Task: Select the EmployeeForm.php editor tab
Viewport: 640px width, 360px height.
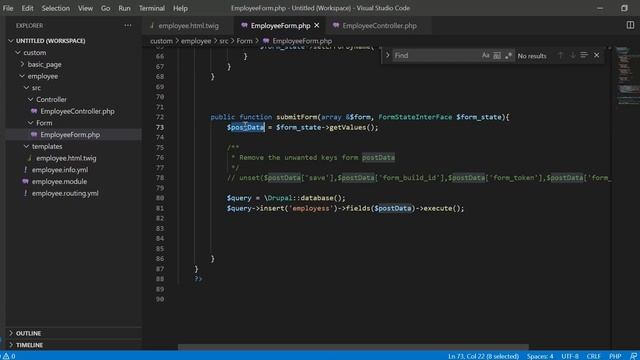Action: (280, 25)
